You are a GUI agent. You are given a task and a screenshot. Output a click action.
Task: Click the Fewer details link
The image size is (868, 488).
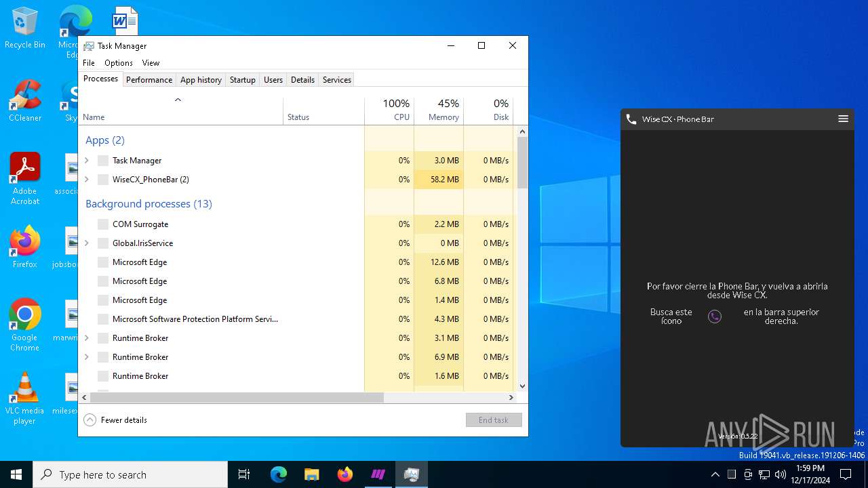124,420
